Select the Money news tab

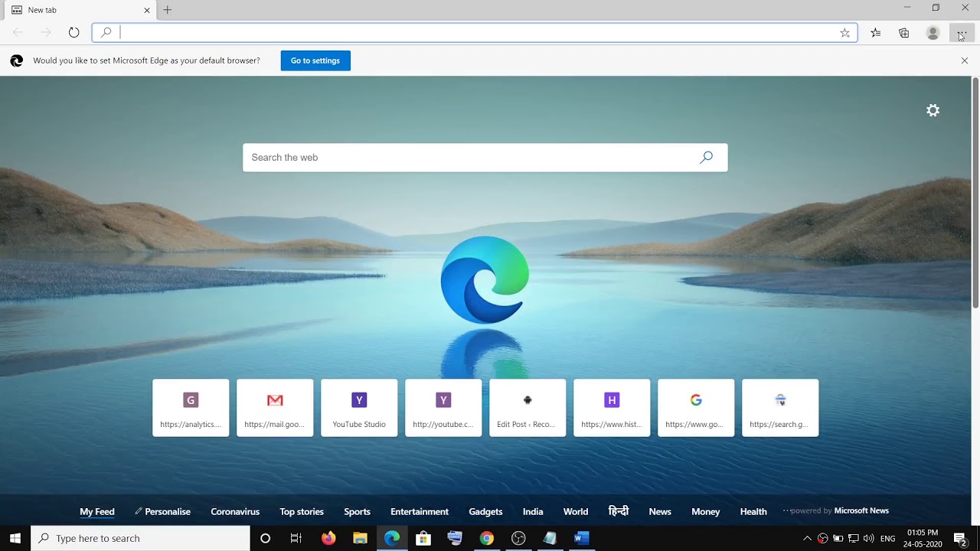[x=706, y=511]
